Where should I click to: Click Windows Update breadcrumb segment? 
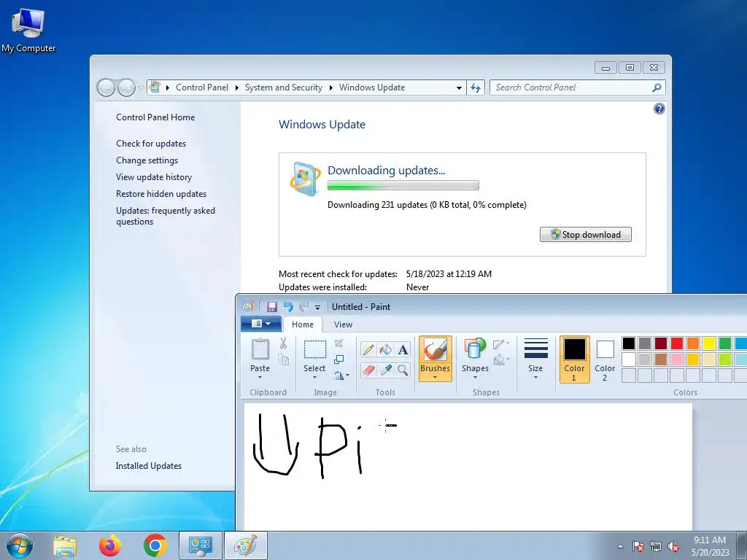(372, 87)
